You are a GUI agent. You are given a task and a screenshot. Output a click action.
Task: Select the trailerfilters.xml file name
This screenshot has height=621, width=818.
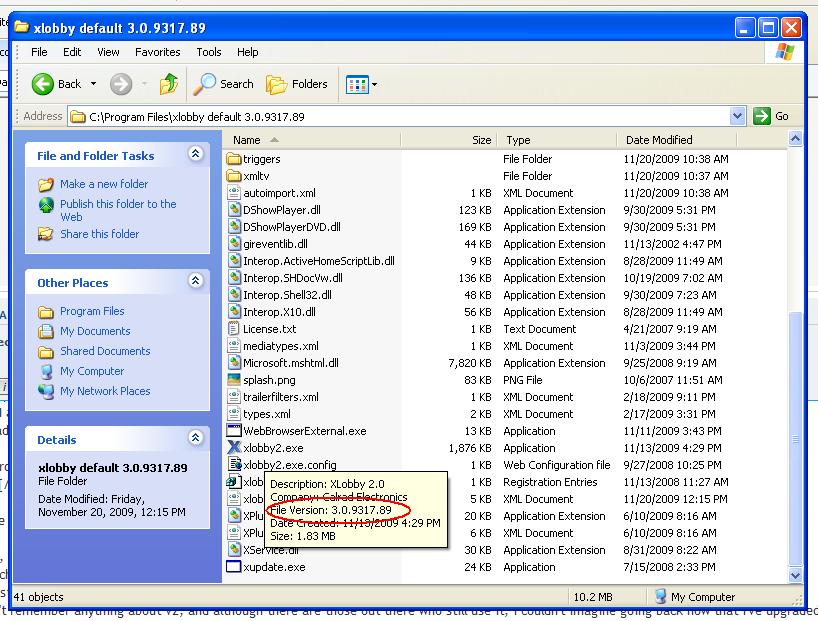click(x=281, y=397)
